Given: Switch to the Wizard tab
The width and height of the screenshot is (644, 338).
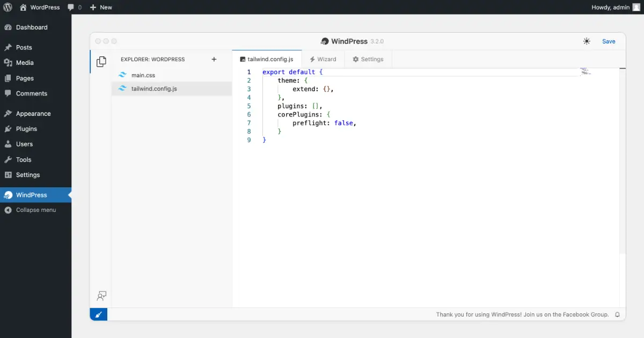Looking at the screenshot, I should (x=323, y=60).
